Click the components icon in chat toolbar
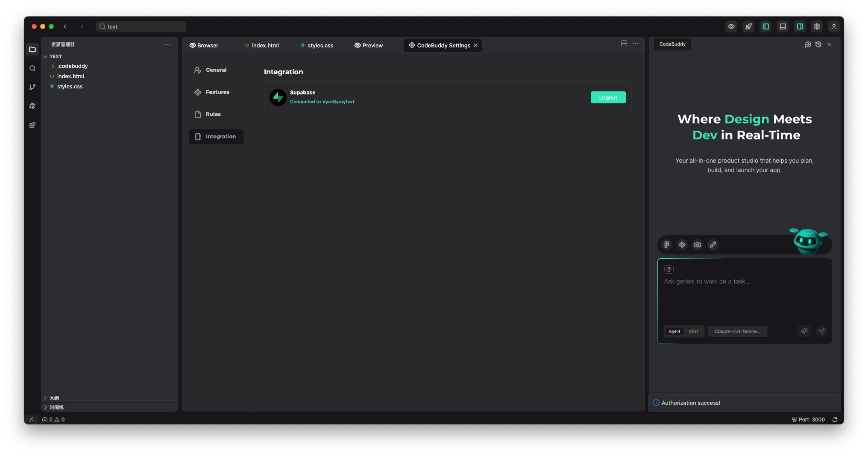The width and height of the screenshot is (868, 456). (x=682, y=245)
